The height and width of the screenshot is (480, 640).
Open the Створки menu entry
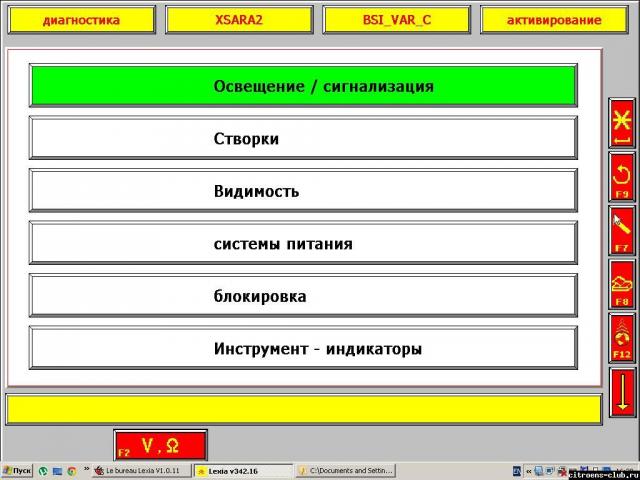(x=303, y=138)
